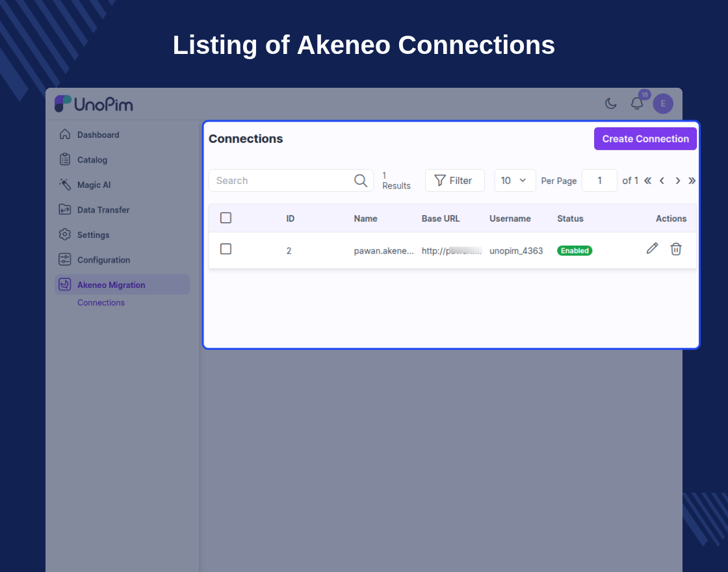The width and height of the screenshot is (728, 572).
Task: Toggle dark mode moon icon
Action: [x=610, y=103]
